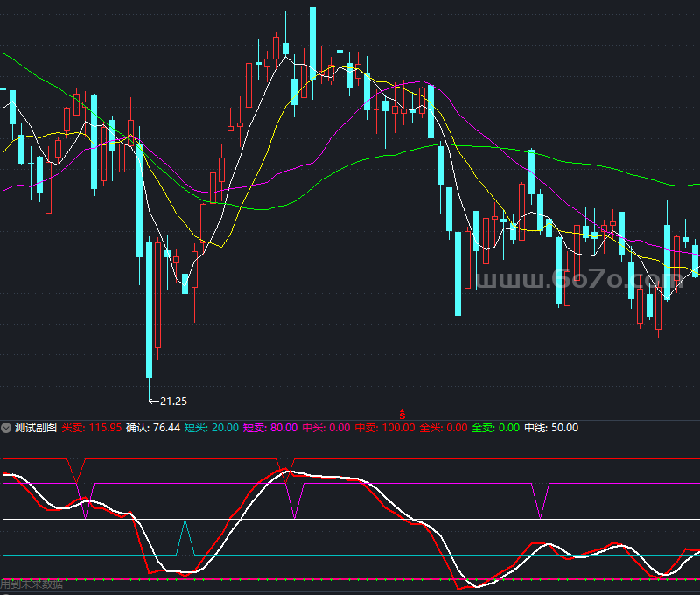Click the 测试副图 indicator name
The width and height of the screenshot is (700, 595).
coord(36,428)
